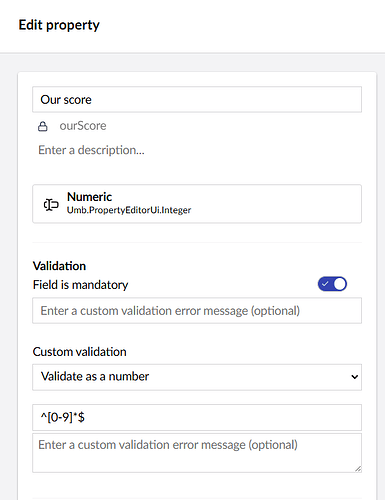
Task: Click the ourScore alias text
Action: point(83,126)
